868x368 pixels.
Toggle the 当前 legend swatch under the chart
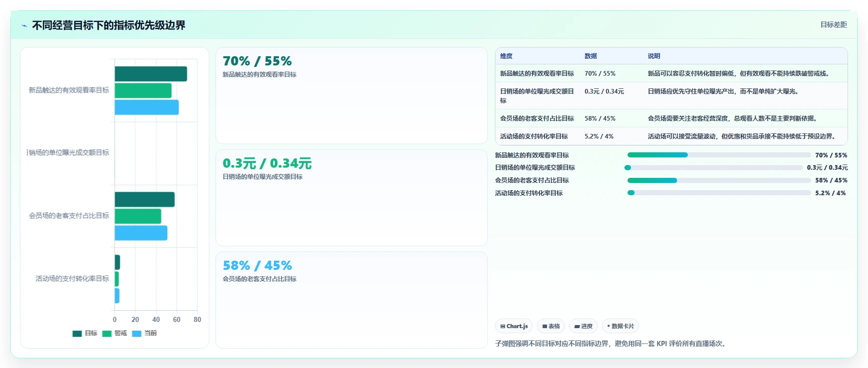(137, 333)
